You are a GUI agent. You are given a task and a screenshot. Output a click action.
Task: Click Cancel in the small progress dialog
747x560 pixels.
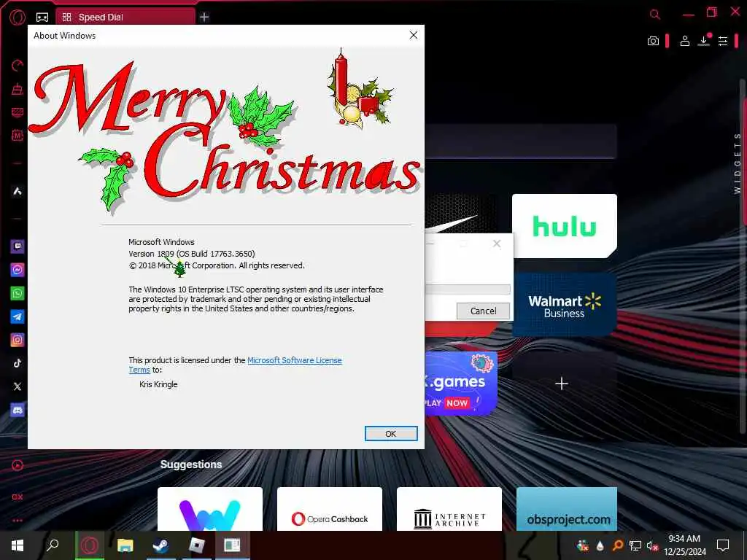[483, 311]
